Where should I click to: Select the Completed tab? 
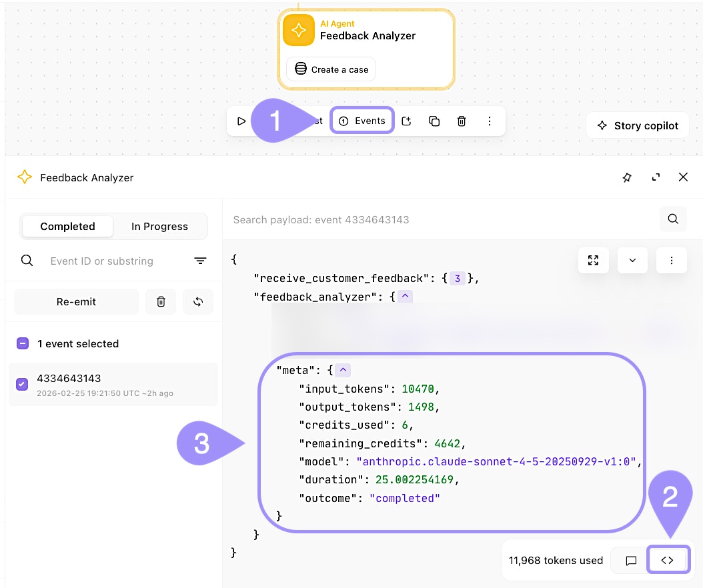pyautogui.click(x=67, y=227)
